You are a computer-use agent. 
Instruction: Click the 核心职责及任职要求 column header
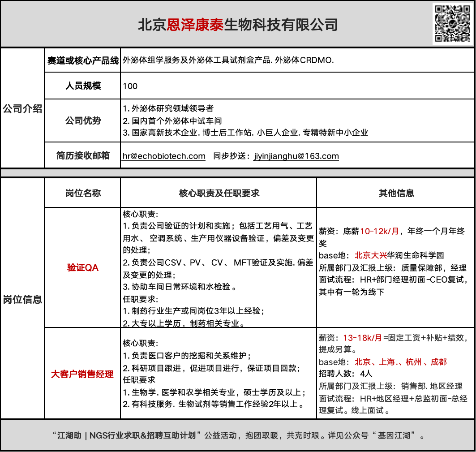pos(218,193)
